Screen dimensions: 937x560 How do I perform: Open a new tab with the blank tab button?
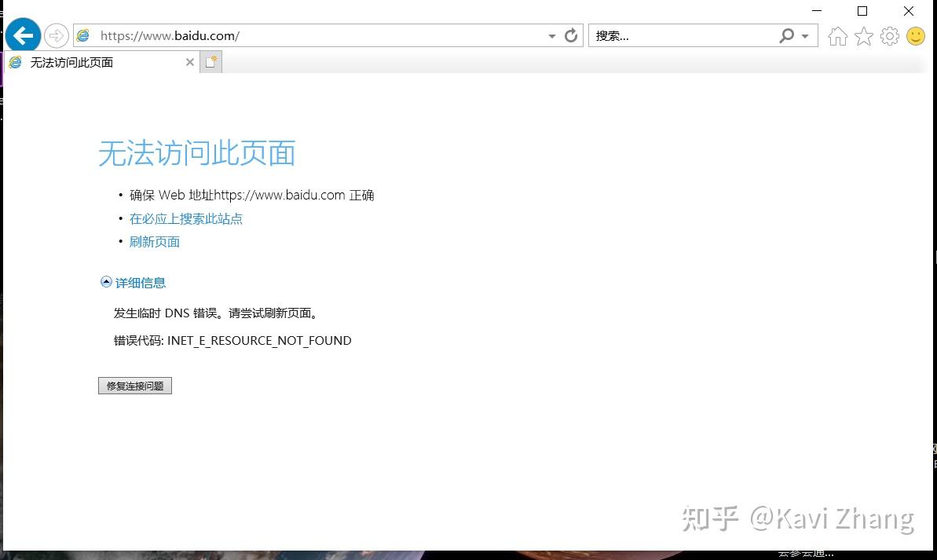point(211,62)
